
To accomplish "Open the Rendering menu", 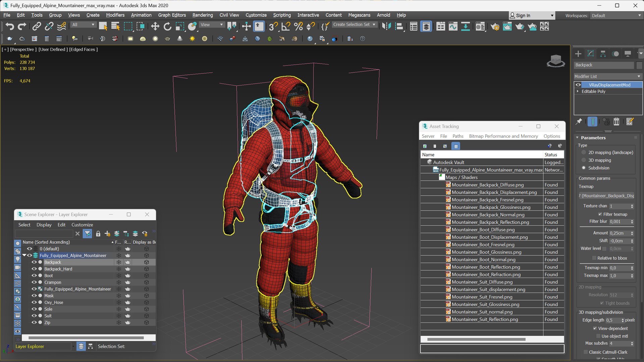I will point(202,15).
